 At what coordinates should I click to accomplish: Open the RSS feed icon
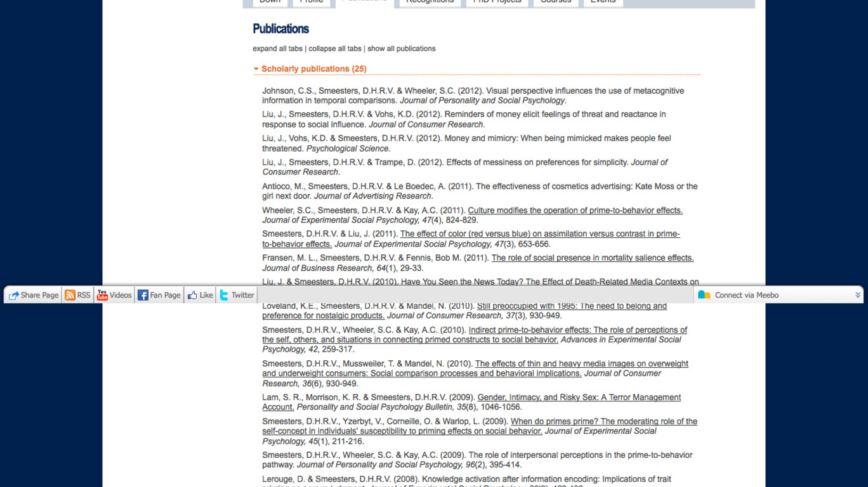click(x=70, y=295)
